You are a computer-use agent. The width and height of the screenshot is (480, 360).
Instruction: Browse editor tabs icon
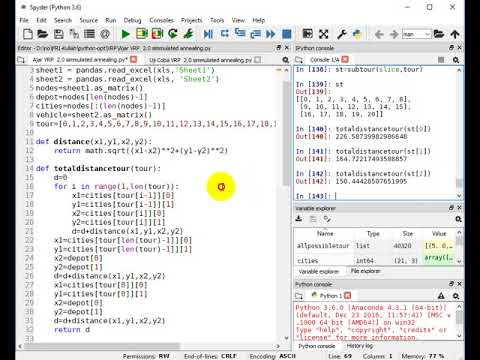[x=21, y=60]
